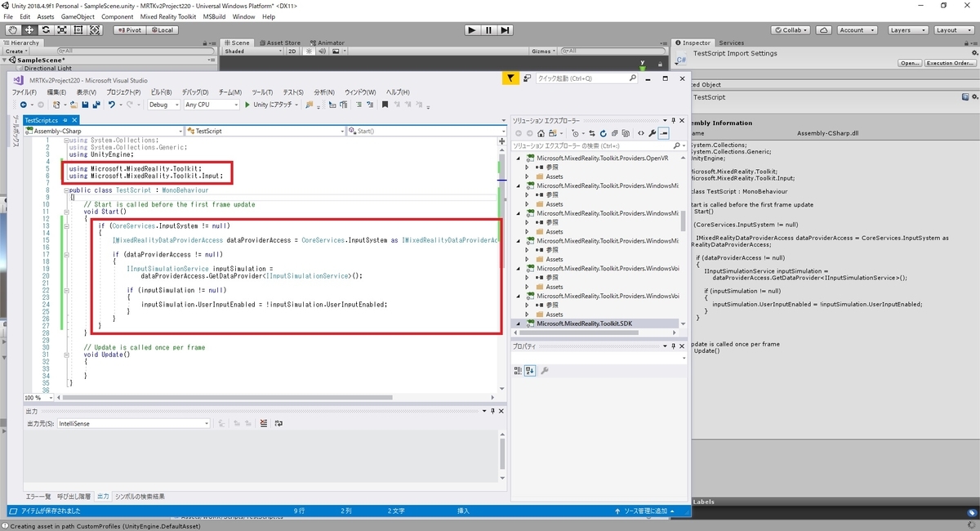Select the Unity Move tool
Screen dimensions: 980x531
tap(29, 30)
